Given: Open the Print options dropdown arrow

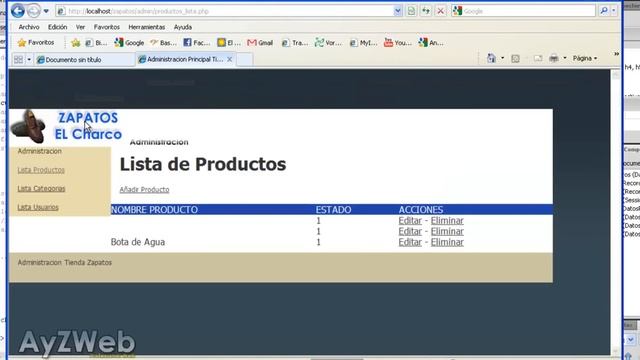Looking at the screenshot, I should (565, 58).
